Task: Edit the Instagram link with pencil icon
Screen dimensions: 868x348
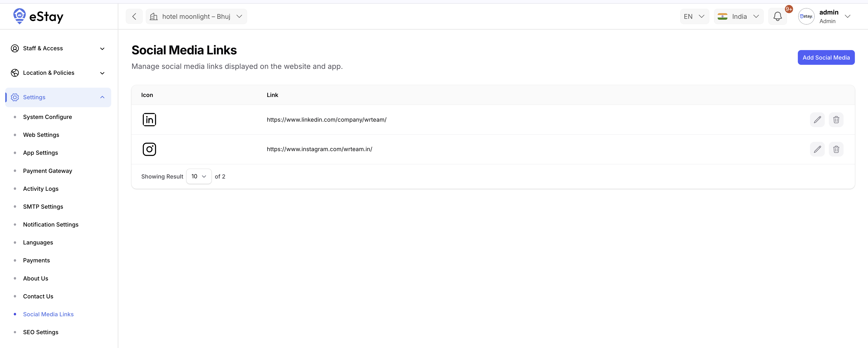Action: pyautogui.click(x=817, y=149)
